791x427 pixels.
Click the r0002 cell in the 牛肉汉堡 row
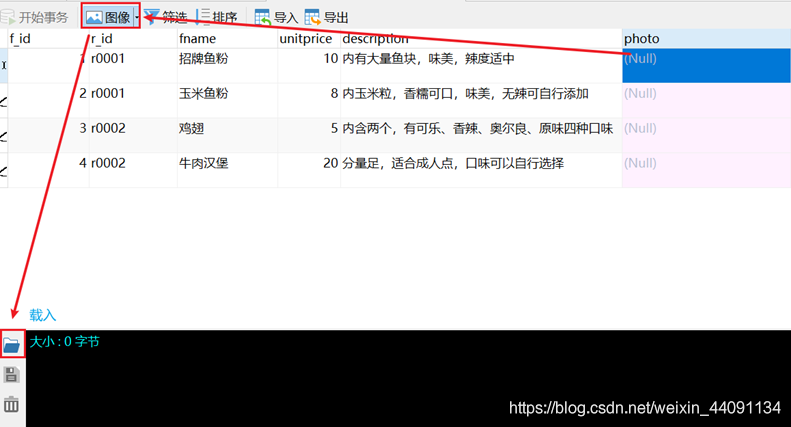[133, 170]
